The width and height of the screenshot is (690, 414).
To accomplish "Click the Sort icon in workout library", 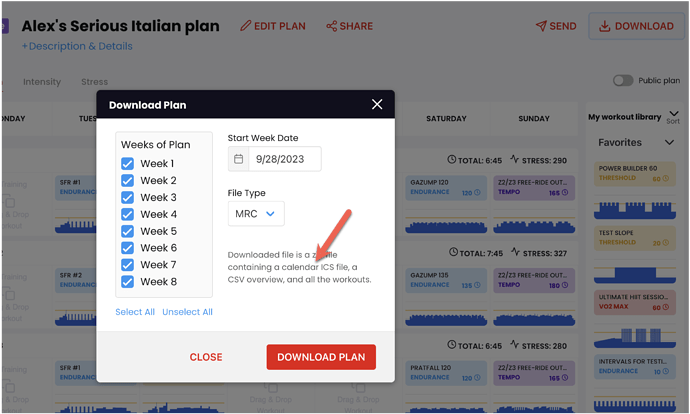I will pyautogui.click(x=673, y=117).
